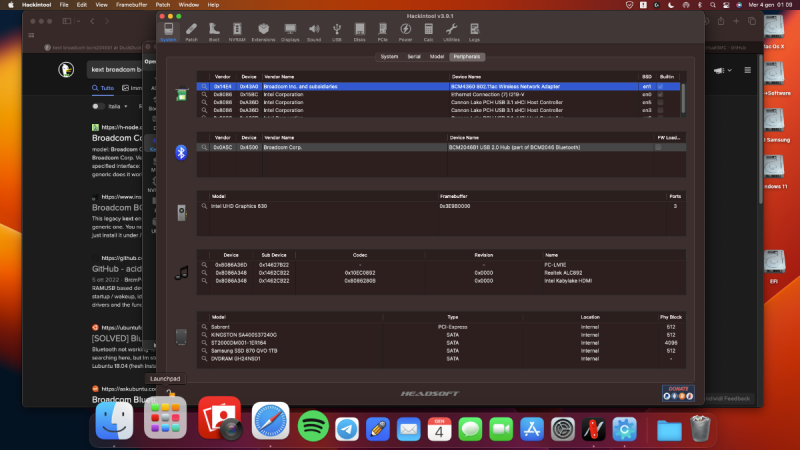Click the search field in DuckDuckGo page
800x450 pixels.
[x=116, y=69]
